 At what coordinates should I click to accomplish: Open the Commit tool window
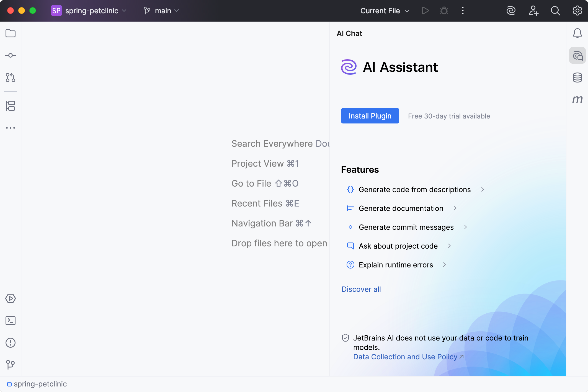click(x=11, y=55)
